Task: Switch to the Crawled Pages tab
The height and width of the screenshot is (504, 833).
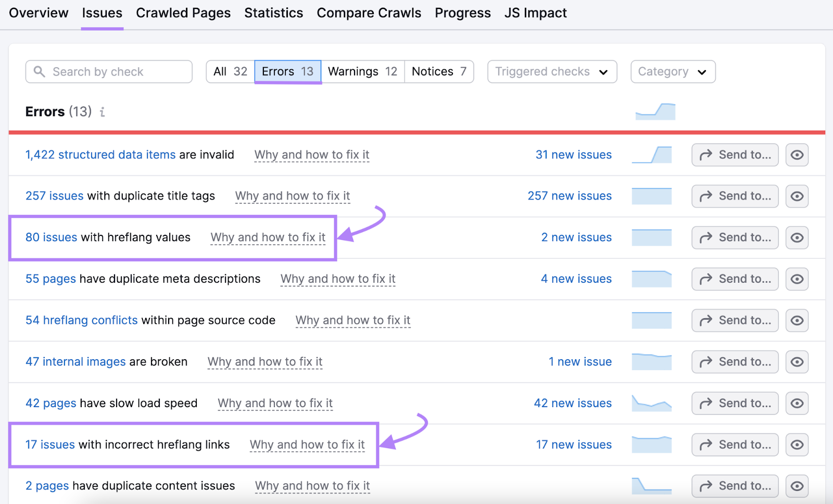Action: coord(183,12)
